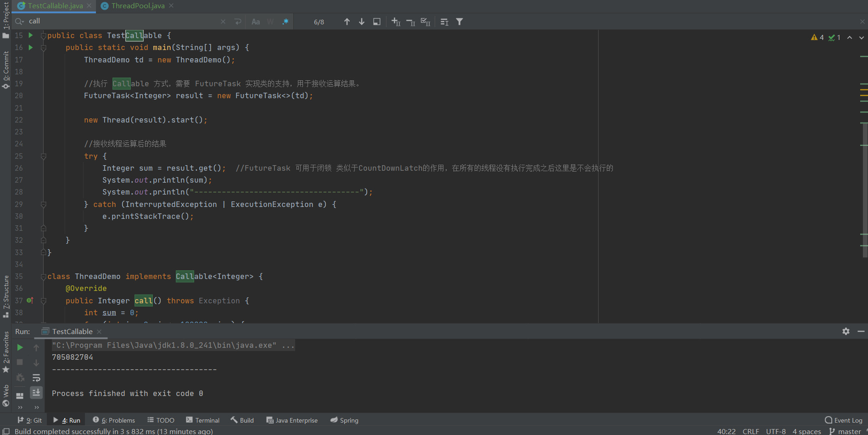Toggle soft-wrap in Run console
Viewport: 868px width, 435px height.
tap(36, 378)
